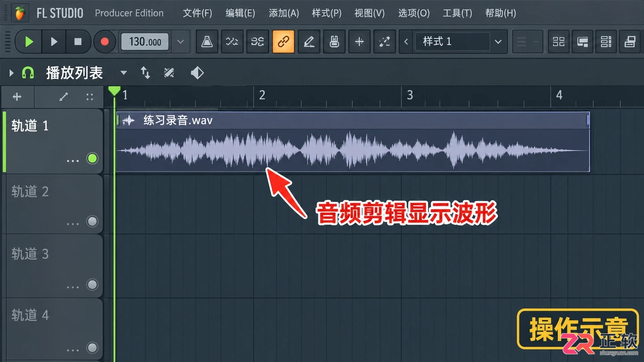Click the toolbar icon left of the 样式 1 selector
Viewport: 644px width, 362px height.
click(384, 42)
